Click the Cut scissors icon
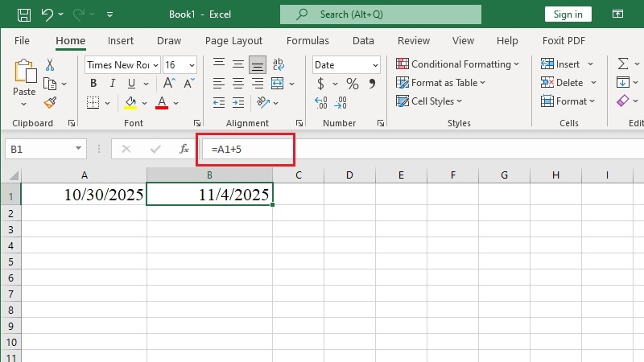The width and height of the screenshot is (644, 362). [50, 64]
